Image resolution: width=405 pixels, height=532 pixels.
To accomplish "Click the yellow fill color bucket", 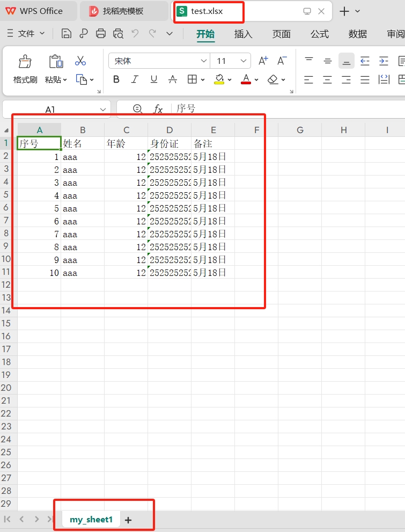I will pyautogui.click(x=219, y=79).
